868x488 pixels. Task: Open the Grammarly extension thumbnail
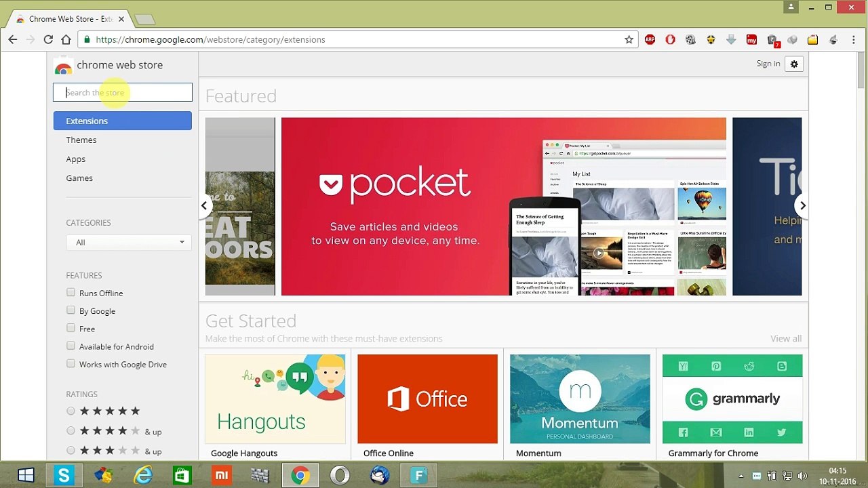(732, 399)
